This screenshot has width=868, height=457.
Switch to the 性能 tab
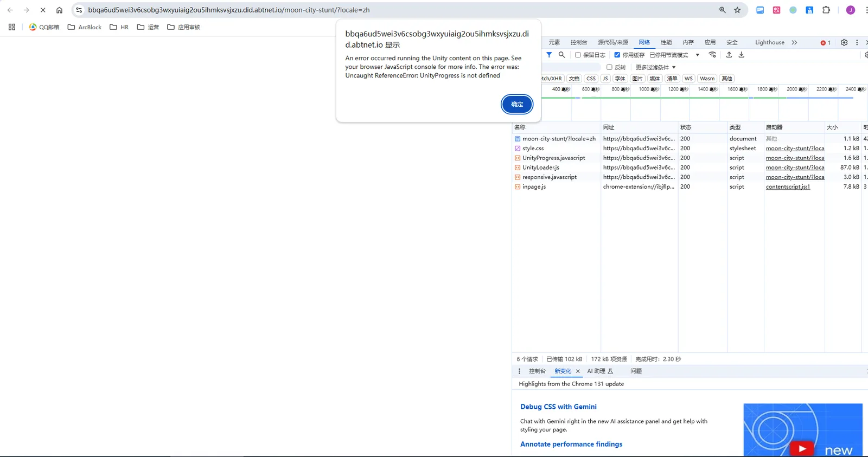point(666,42)
